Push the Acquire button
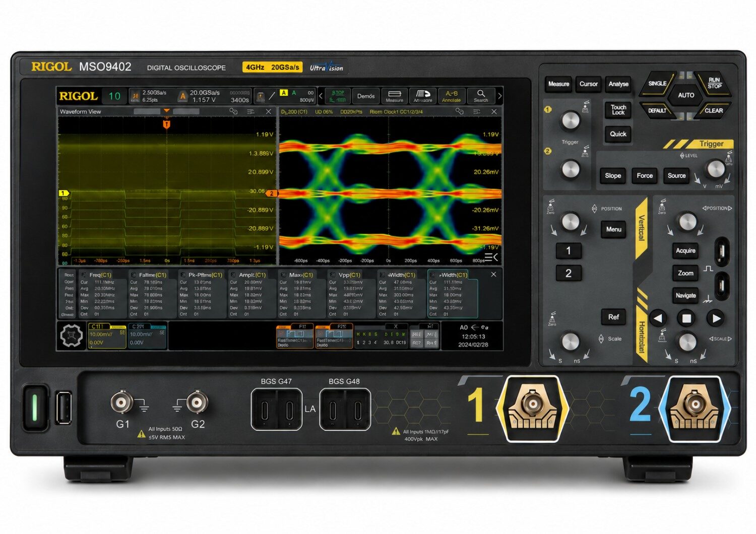This screenshot has width=756, height=534. point(685,251)
